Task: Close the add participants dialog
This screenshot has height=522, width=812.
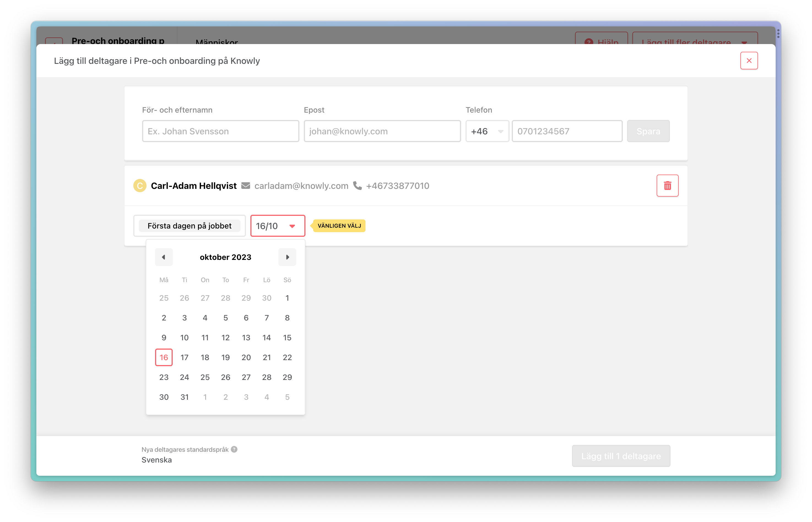Action: pos(749,61)
